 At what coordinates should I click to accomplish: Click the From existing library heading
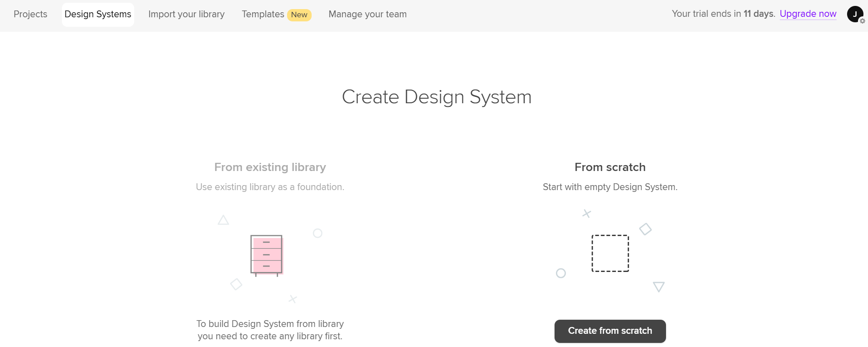point(270,167)
